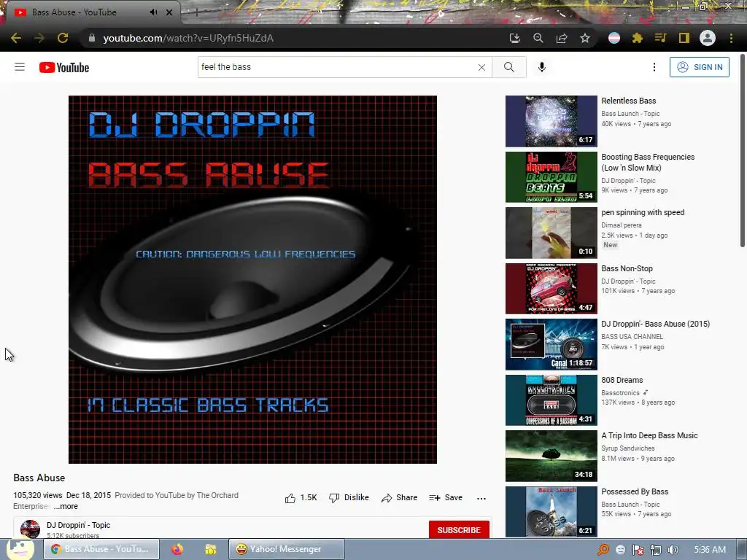Viewport: 747px width, 560px height.
Task: Save video to a playlist
Action: (446, 497)
